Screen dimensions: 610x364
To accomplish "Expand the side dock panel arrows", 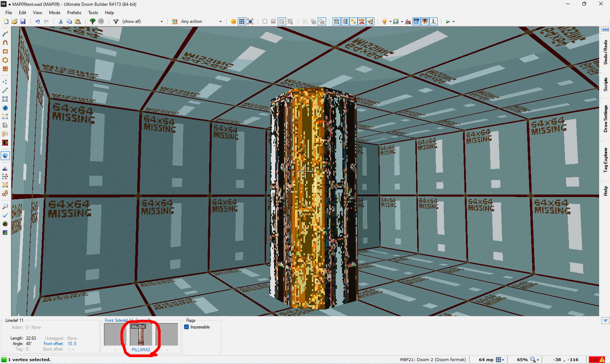I will pyautogui.click(x=605, y=29).
